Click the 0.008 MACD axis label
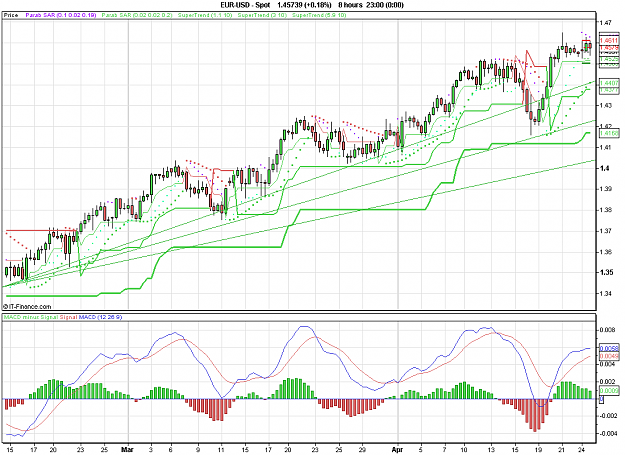Image resolution: width=625 pixels, height=455 pixels. tap(607, 330)
